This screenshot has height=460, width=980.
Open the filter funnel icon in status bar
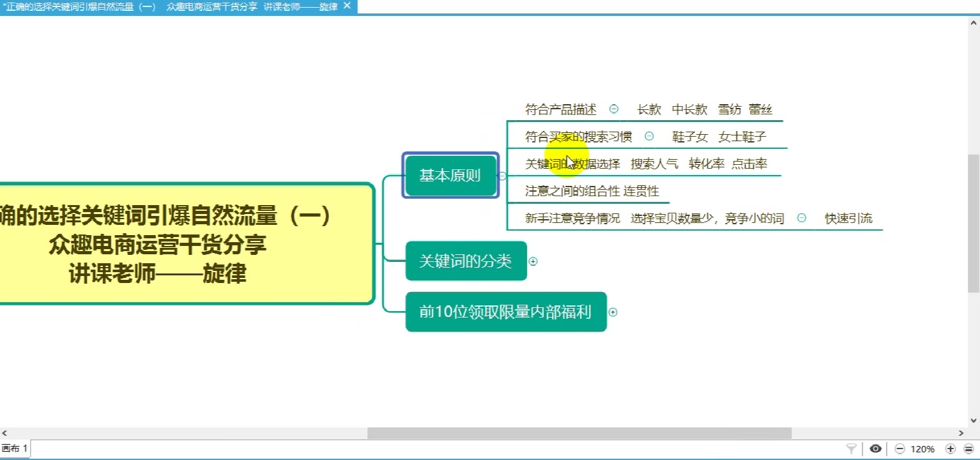(x=852, y=448)
